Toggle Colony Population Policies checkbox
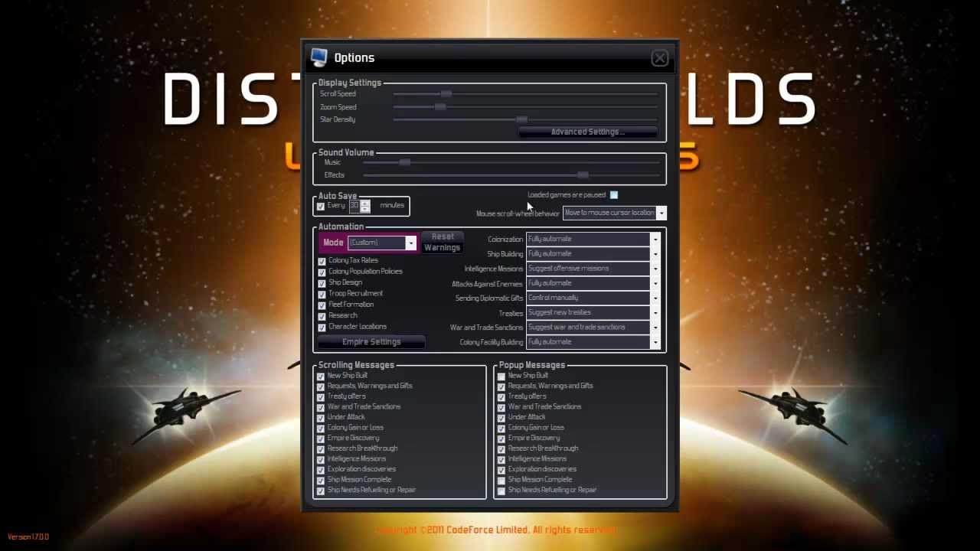The width and height of the screenshot is (980, 551). point(322,272)
